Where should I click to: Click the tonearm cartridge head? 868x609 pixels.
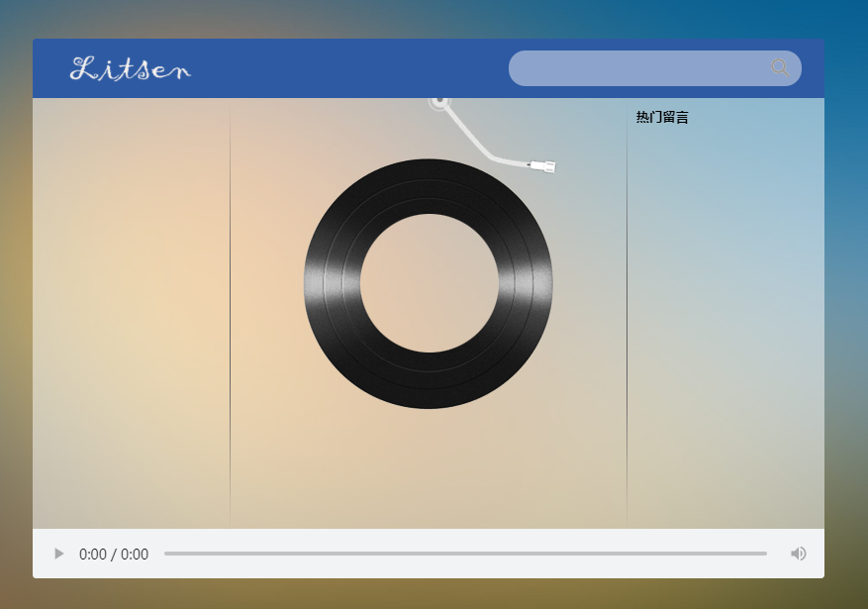(544, 165)
